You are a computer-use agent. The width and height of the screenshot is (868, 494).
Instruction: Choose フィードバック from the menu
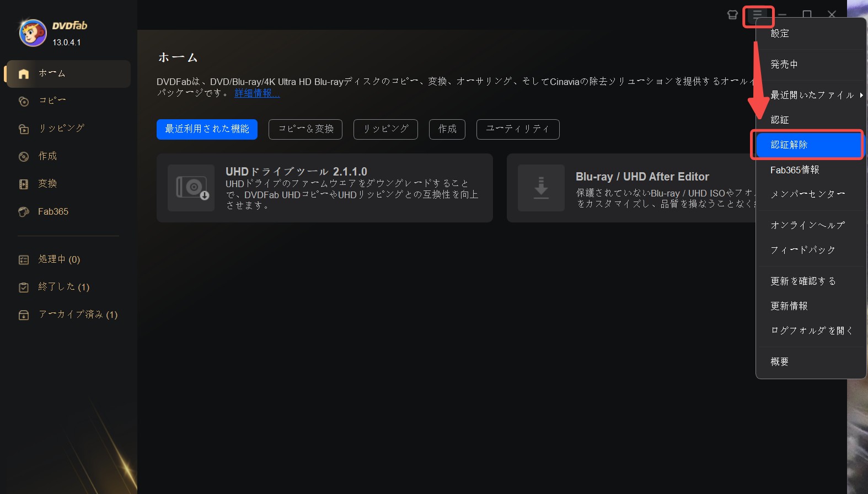tap(811, 250)
